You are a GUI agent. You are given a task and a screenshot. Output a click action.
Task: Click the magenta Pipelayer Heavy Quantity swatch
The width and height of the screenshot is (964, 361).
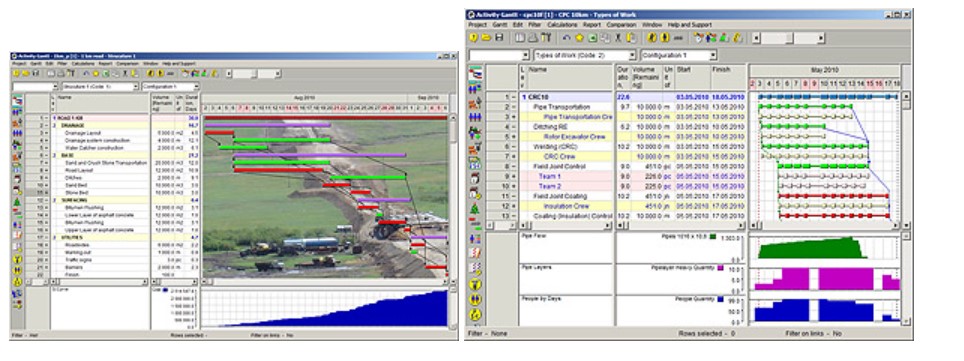click(720, 268)
